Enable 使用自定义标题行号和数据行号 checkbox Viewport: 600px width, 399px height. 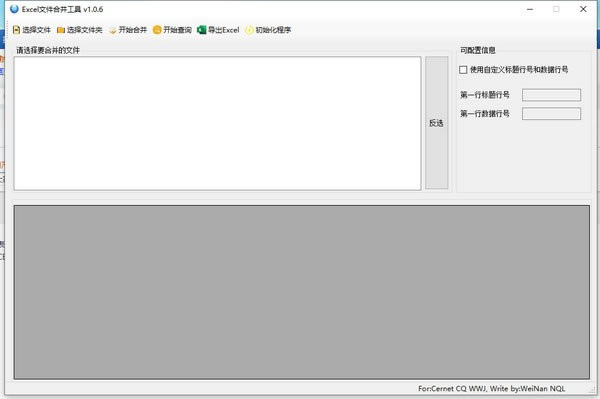point(463,70)
